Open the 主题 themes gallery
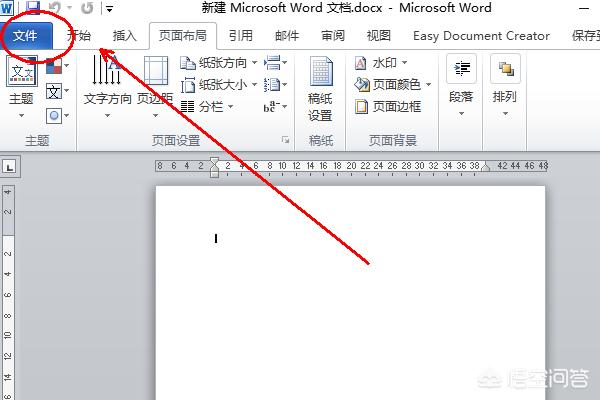The width and height of the screenshot is (600, 400). pos(21,87)
